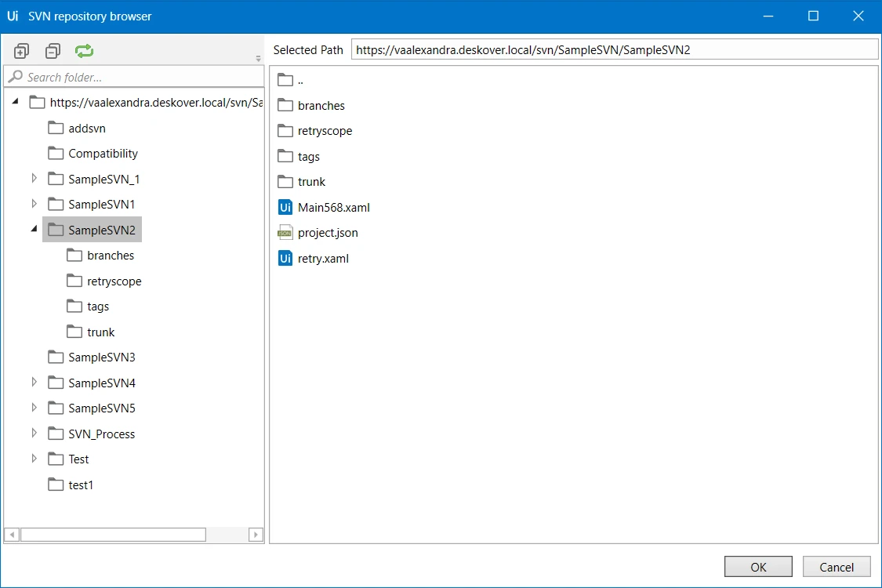The height and width of the screenshot is (588, 882).
Task: Click folder icon of SVN_Process tree item
Action: (56, 434)
